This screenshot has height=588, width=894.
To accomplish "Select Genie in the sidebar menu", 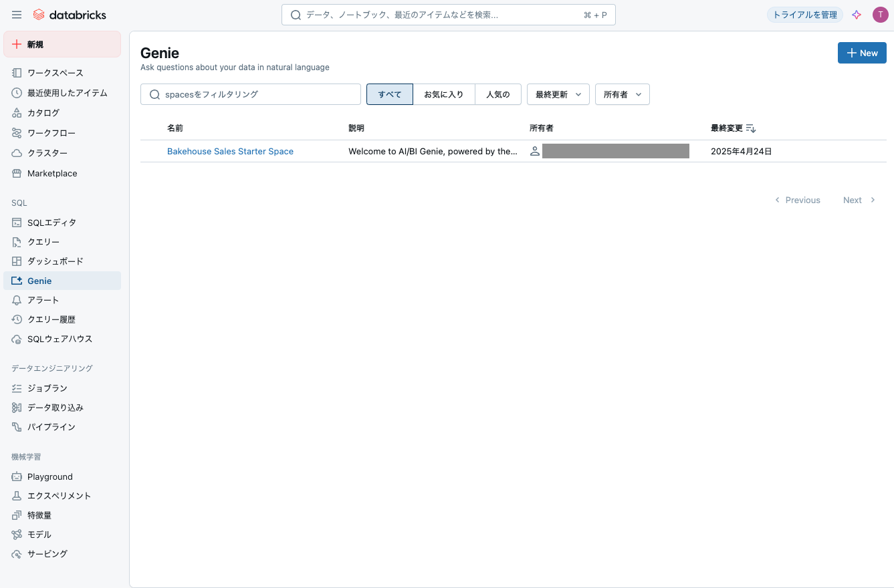I will (38, 281).
